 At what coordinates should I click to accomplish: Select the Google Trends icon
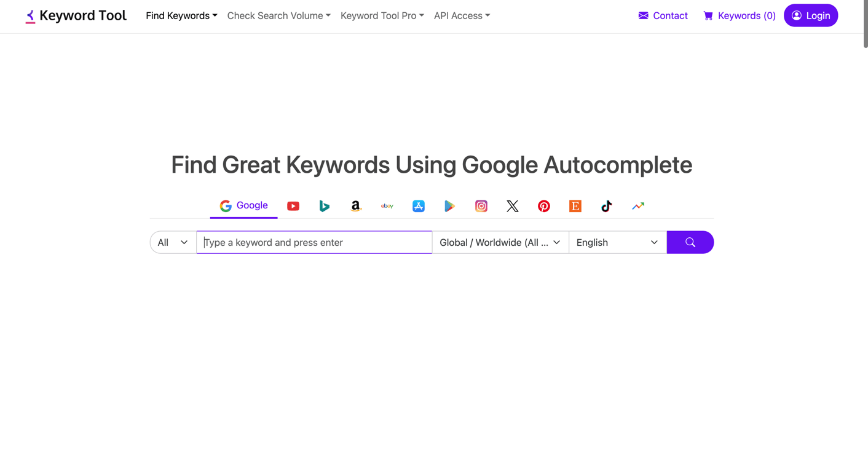pyautogui.click(x=637, y=206)
